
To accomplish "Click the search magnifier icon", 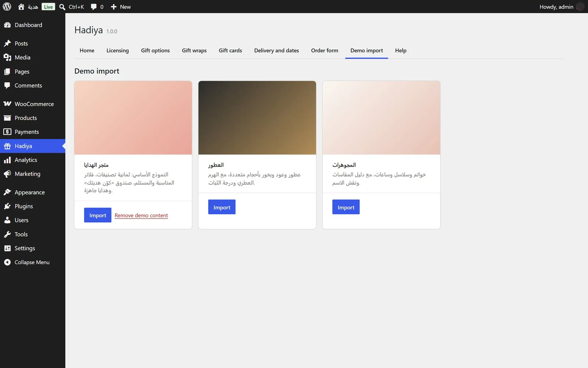I will pyautogui.click(x=62, y=7).
